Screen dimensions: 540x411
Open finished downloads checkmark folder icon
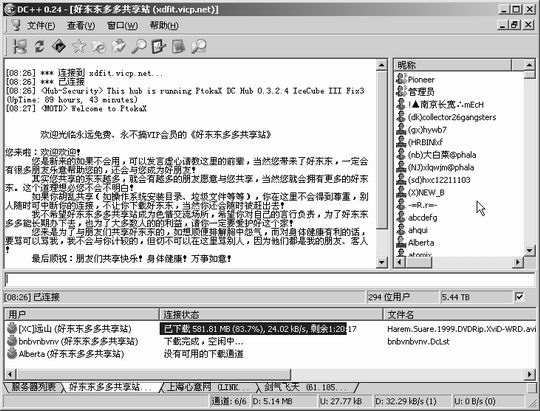(x=119, y=47)
